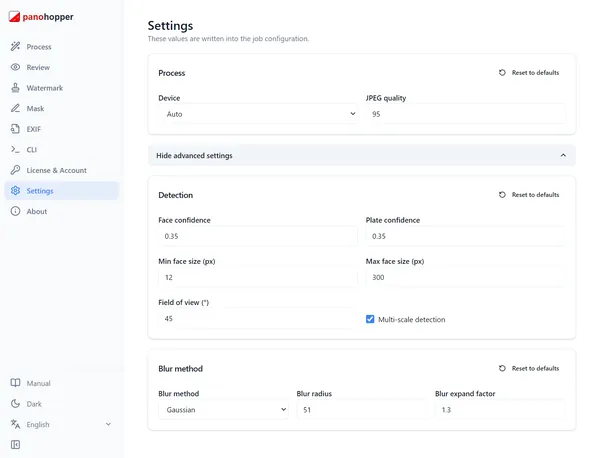
Task: Select the Watermark stamp icon
Action: (x=15, y=88)
